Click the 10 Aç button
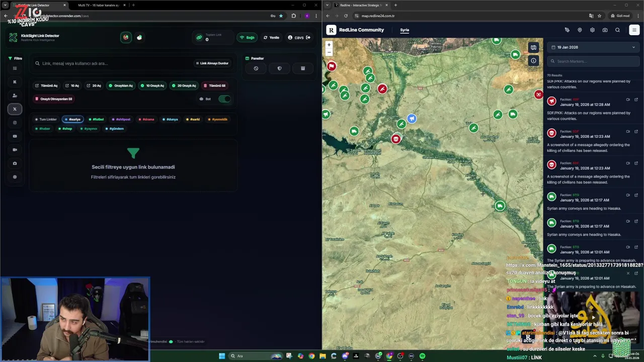This screenshot has width=644, height=362. tap(72, 85)
